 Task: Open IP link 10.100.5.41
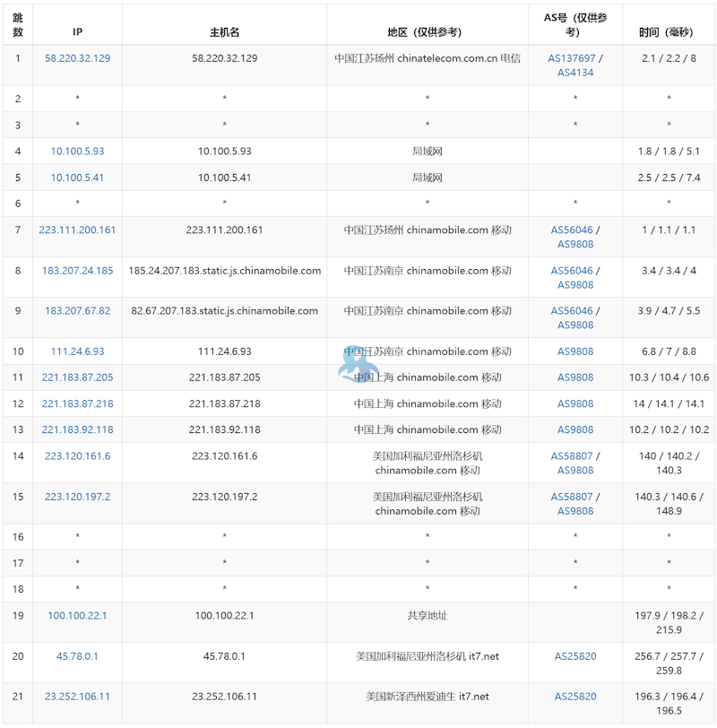point(77,178)
